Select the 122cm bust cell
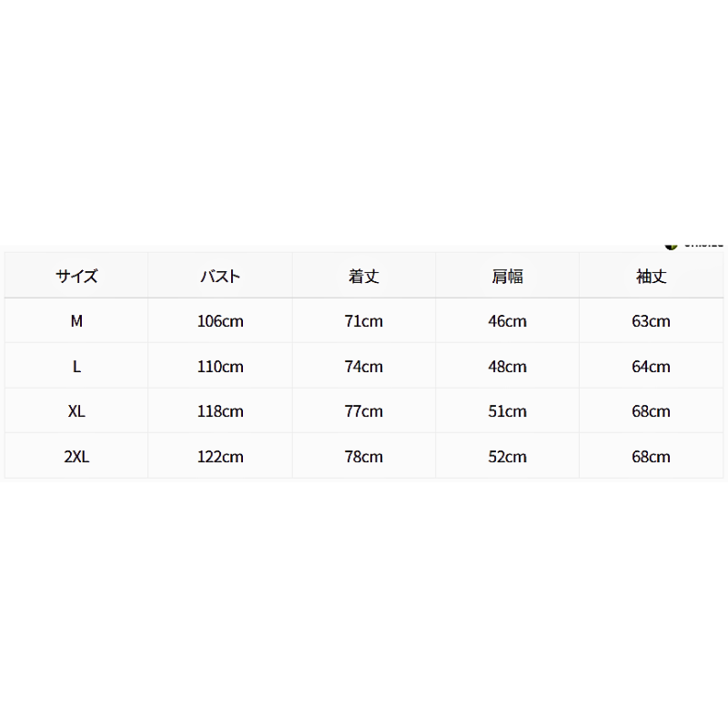This screenshot has height=728, width=728. tap(220, 457)
